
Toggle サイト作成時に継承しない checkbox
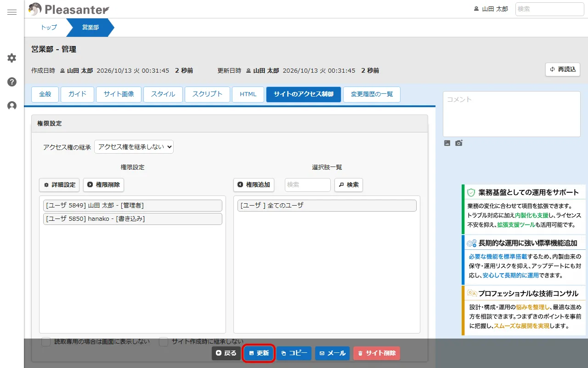click(x=164, y=342)
